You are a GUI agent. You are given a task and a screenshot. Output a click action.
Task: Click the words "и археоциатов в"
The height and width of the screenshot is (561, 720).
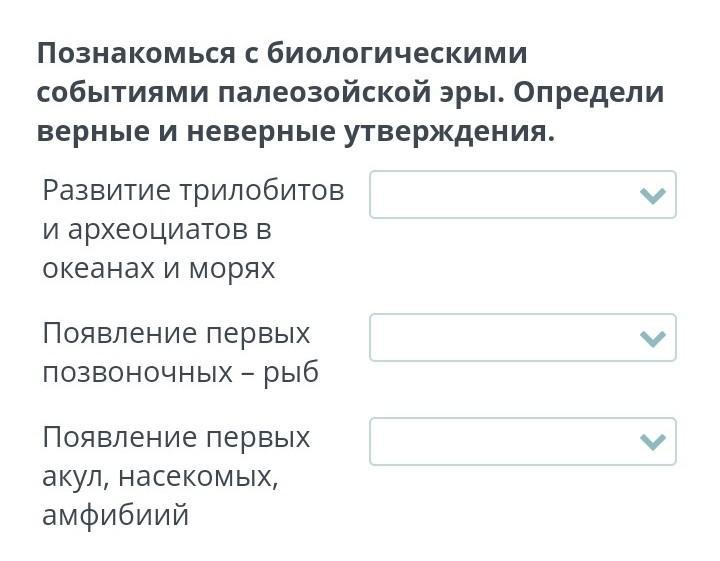point(157,229)
